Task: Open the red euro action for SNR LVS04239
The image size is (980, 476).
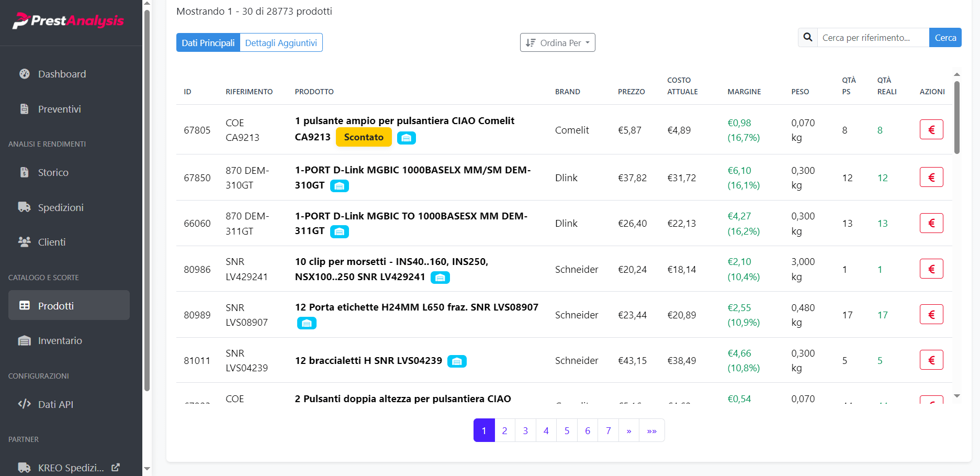Action: point(931,360)
